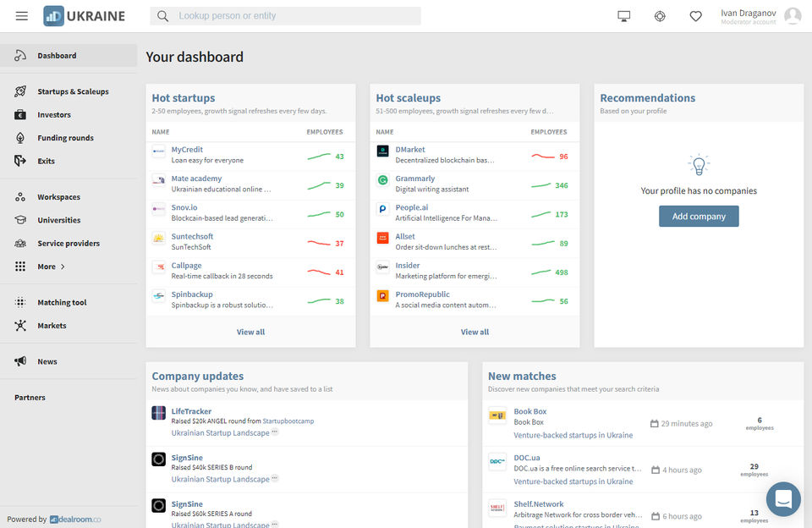Open saved favorites heart icon

point(695,16)
